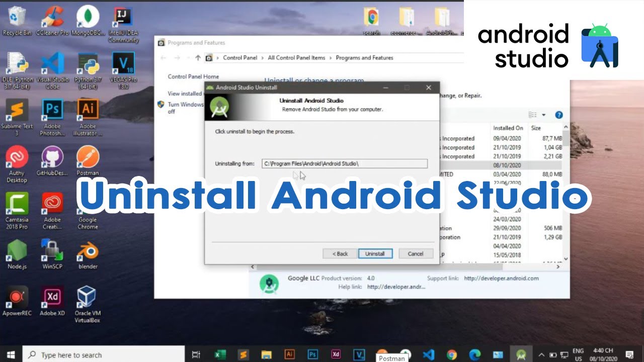
Task: Click scrollbar up arrow in programs list
Action: click(566, 128)
